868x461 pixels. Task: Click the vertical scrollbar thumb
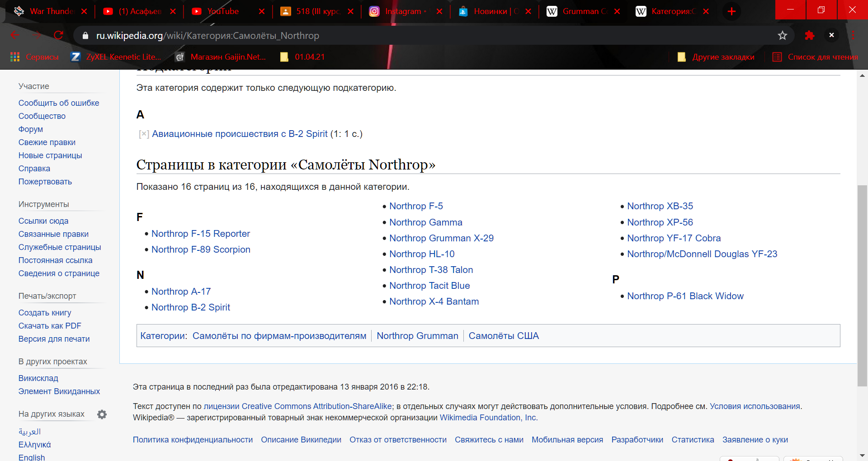862,286
